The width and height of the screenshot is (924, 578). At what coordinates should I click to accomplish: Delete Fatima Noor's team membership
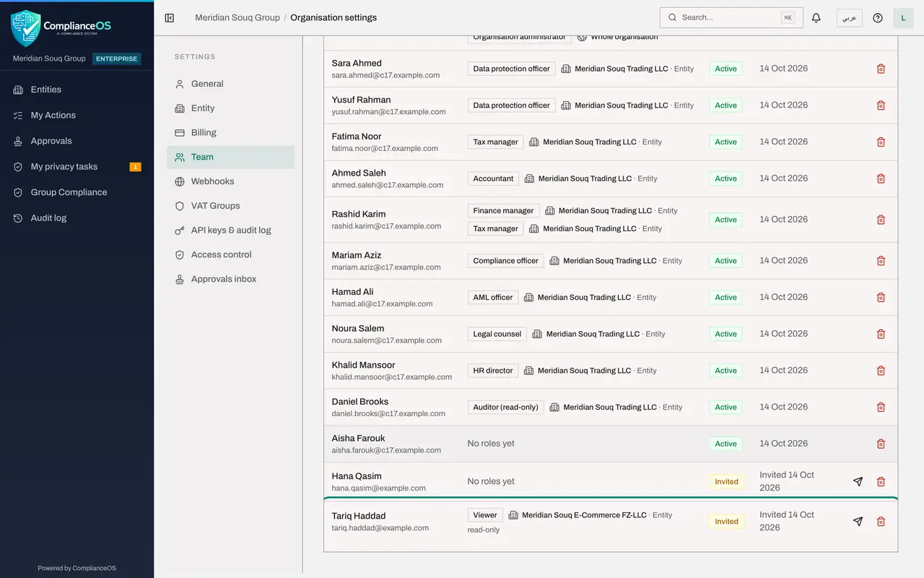click(x=881, y=142)
